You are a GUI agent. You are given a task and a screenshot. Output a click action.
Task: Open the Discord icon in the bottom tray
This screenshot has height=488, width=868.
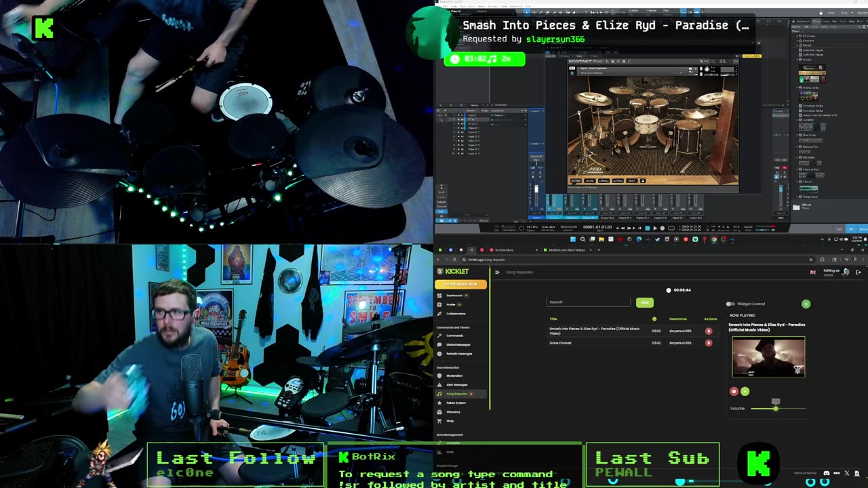click(x=827, y=472)
